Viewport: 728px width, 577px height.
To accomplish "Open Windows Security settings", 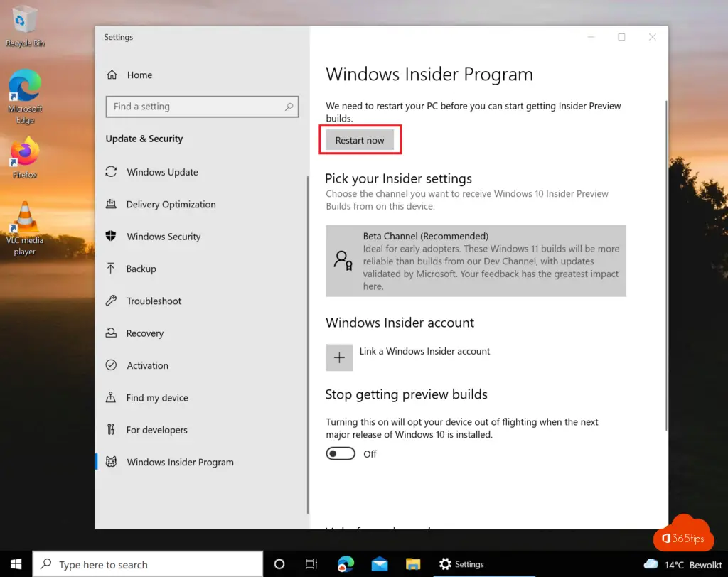I will point(164,236).
